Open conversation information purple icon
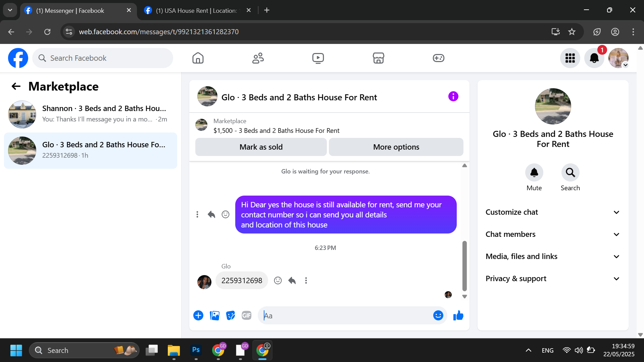This screenshot has width=644, height=362. coord(453,97)
